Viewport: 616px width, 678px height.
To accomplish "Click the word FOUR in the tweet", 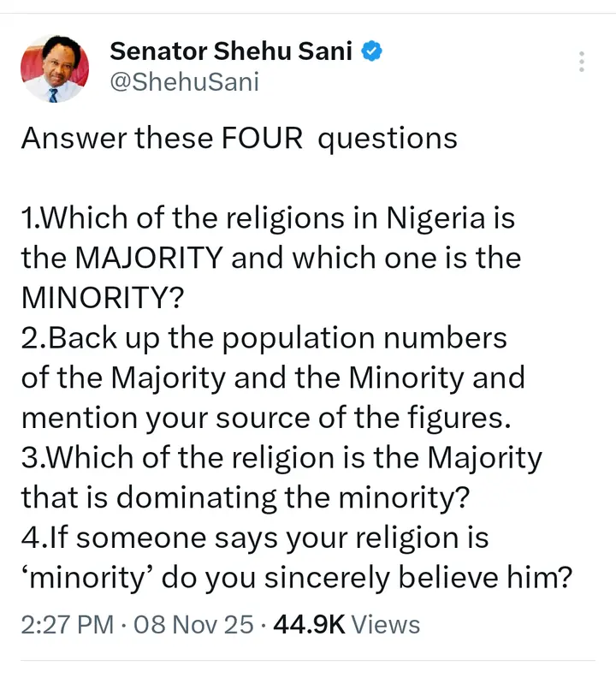I will click(x=263, y=139).
